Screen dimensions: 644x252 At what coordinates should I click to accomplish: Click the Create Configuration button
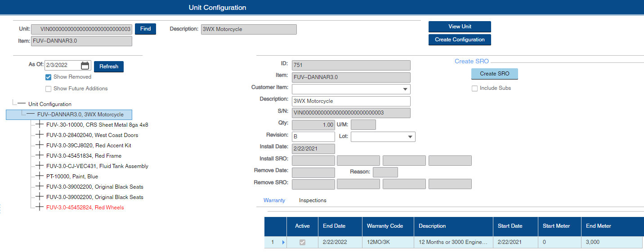click(459, 40)
